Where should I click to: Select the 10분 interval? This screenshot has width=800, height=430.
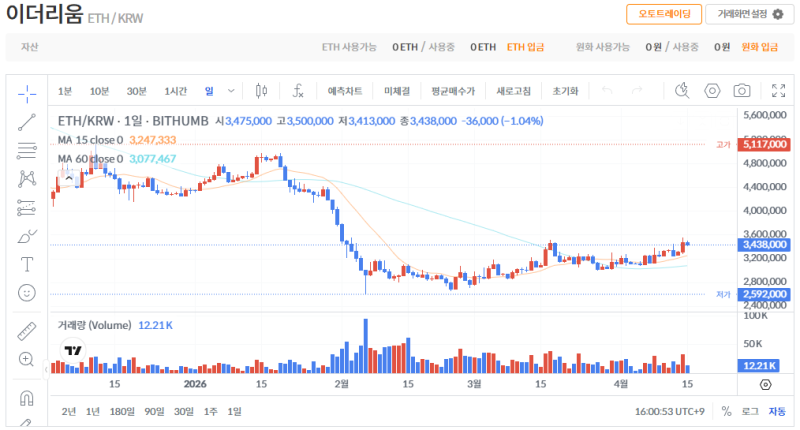pyautogui.click(x=99, y=91)
